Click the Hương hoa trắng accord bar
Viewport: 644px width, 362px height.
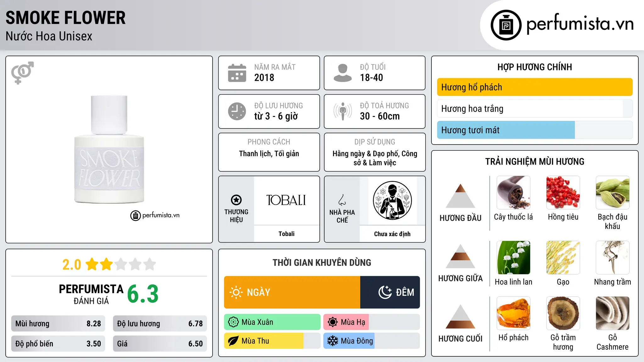tap(535, 109)
